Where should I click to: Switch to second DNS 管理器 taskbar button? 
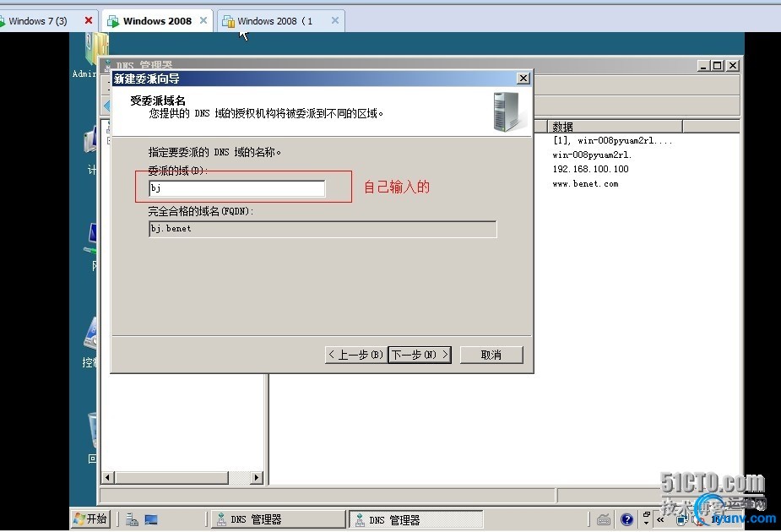click(416, 519)
